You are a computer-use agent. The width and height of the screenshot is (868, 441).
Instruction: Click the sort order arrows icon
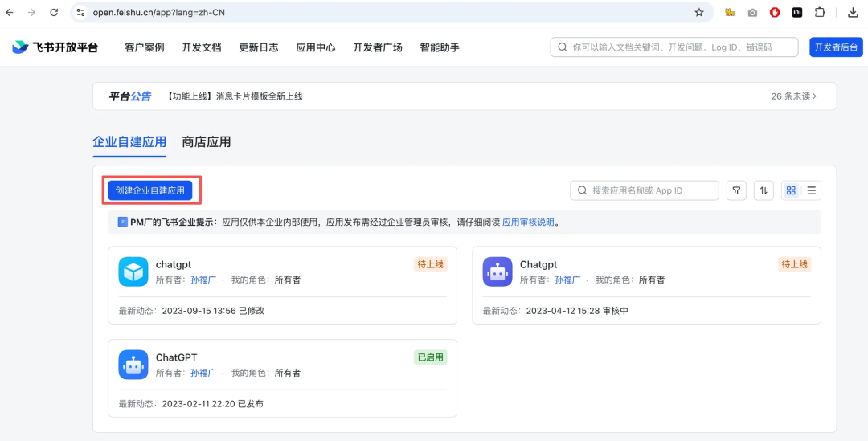[x=764, y=190]
